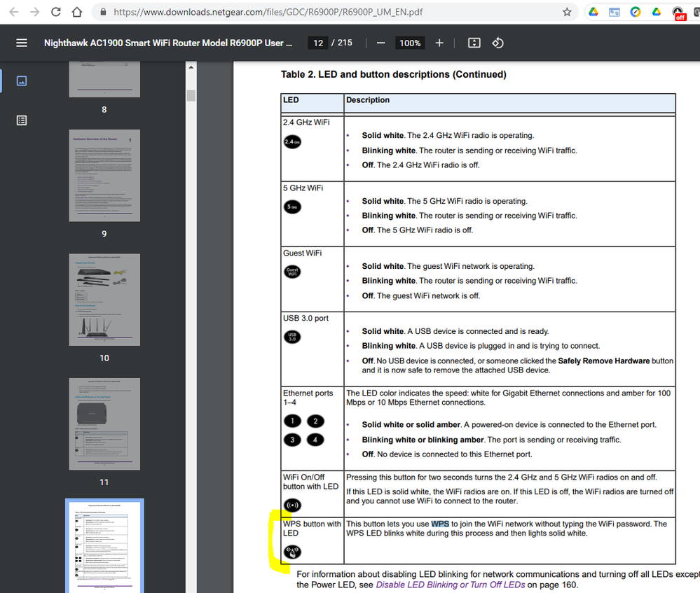Follow 'Disable LED Blinking or Turn Off LEDs' link
The image size is (700, 593).
point(450,585)
